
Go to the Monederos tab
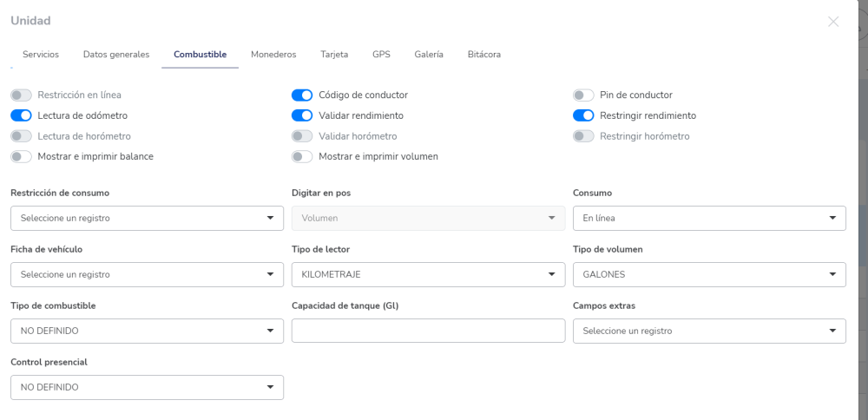[x=273, y=55]
